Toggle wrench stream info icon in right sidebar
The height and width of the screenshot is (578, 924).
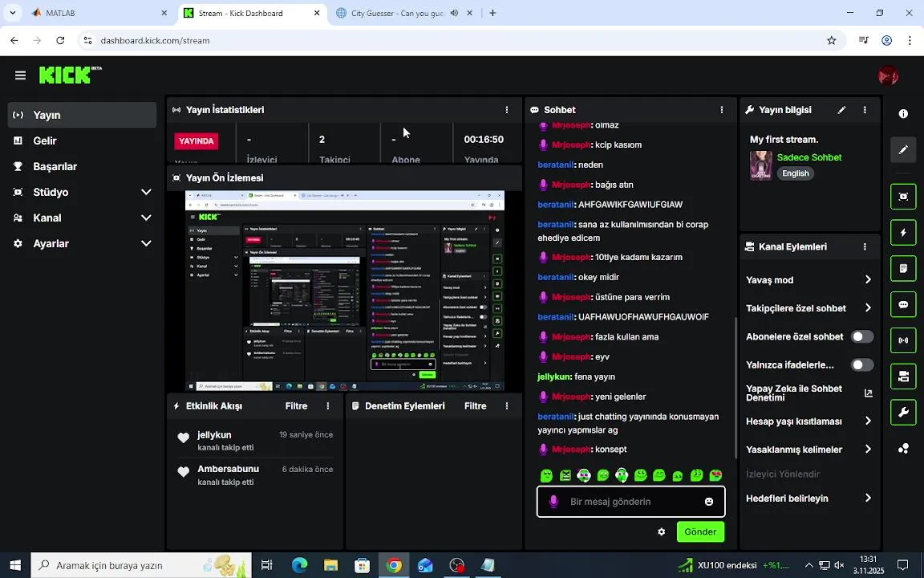click(903, 413)
